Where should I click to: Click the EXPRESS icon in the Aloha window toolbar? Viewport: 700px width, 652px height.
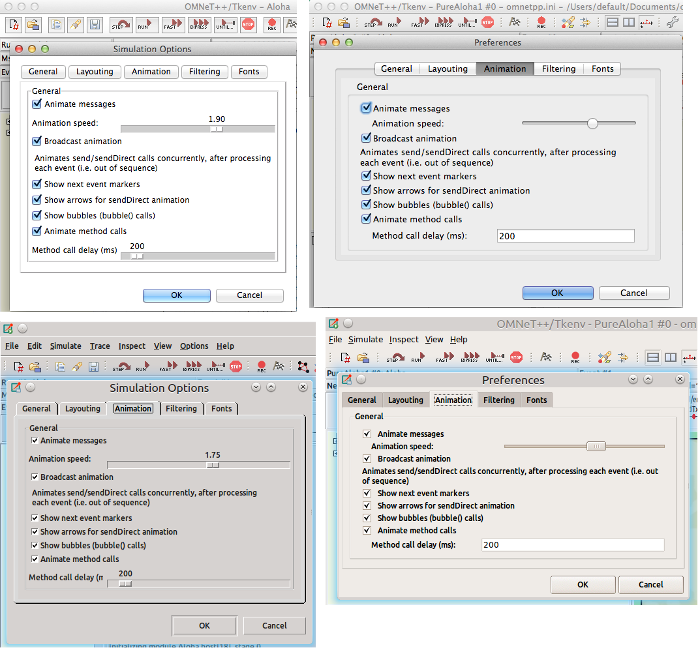(199, 24)
